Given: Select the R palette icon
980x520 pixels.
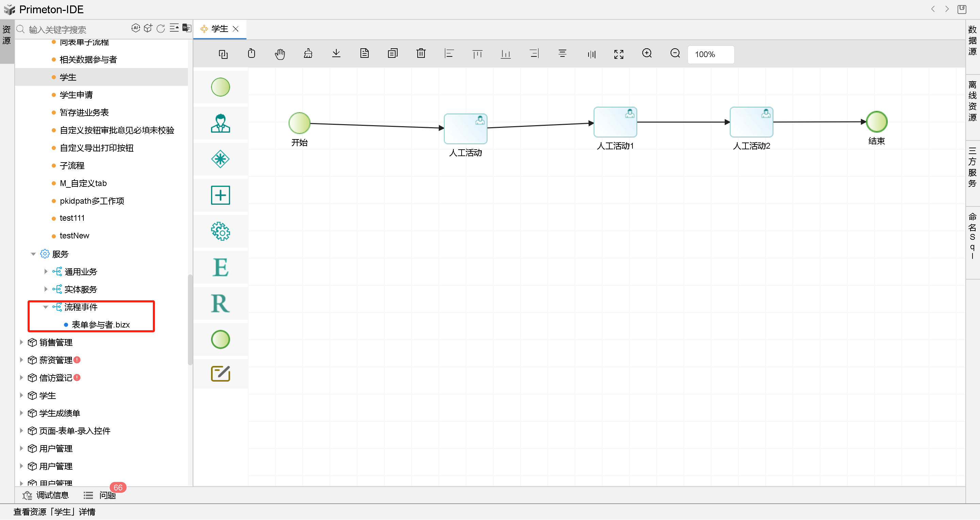Looking at the screenshot, I should [x=220, y=303].
